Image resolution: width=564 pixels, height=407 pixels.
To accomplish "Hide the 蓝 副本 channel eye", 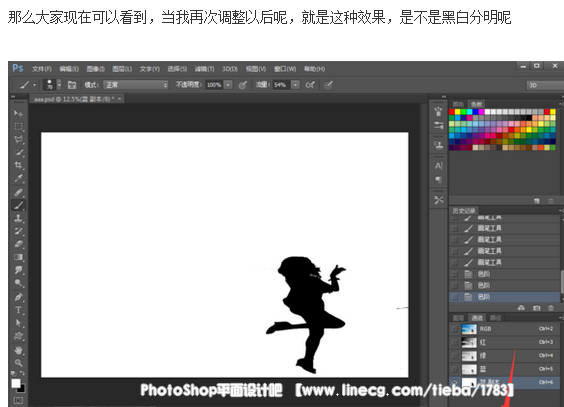I will click(x=455, y=382).
